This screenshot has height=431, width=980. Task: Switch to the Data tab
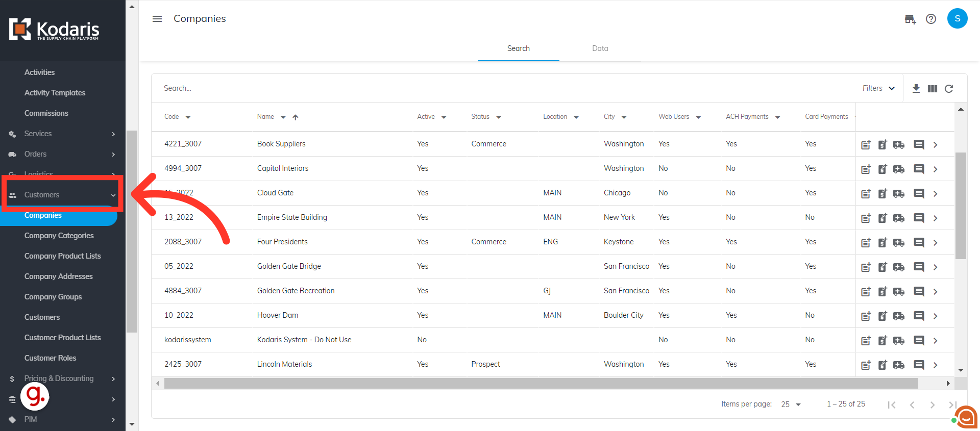[x=600, y=48]
